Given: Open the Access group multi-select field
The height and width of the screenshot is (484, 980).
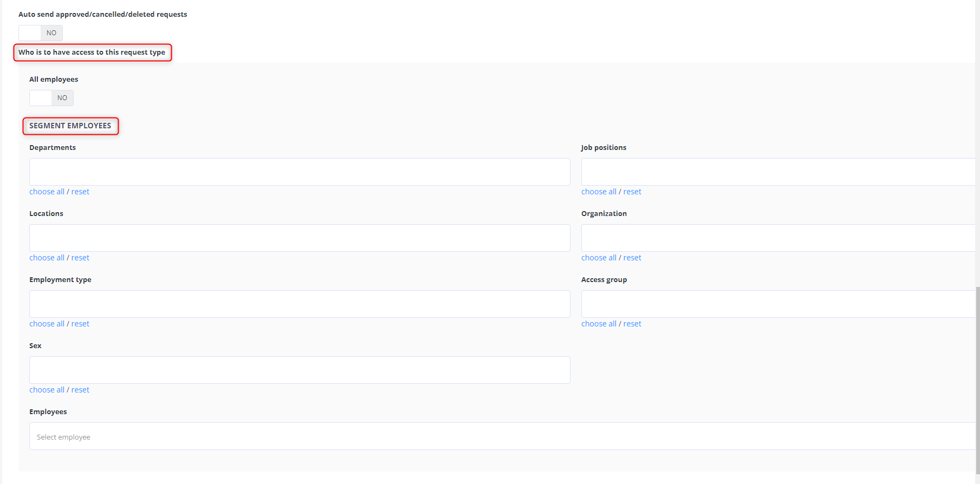Looking at the screenshot, I should click(778, 304).
